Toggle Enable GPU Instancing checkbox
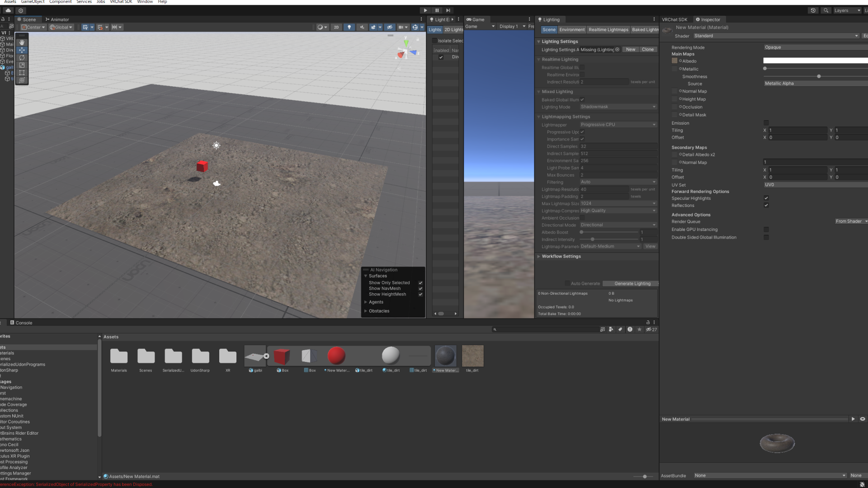This screenshot has width=868, height=488. tap(766, 230)
